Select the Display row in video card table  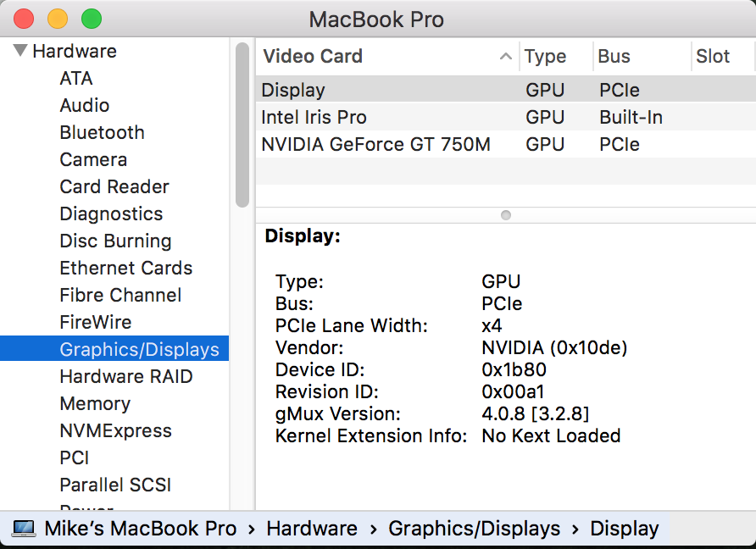click(506, 90)
